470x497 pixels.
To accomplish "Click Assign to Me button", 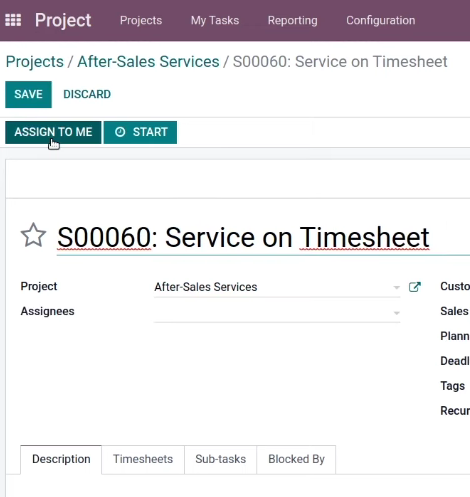I will [53, 132].
